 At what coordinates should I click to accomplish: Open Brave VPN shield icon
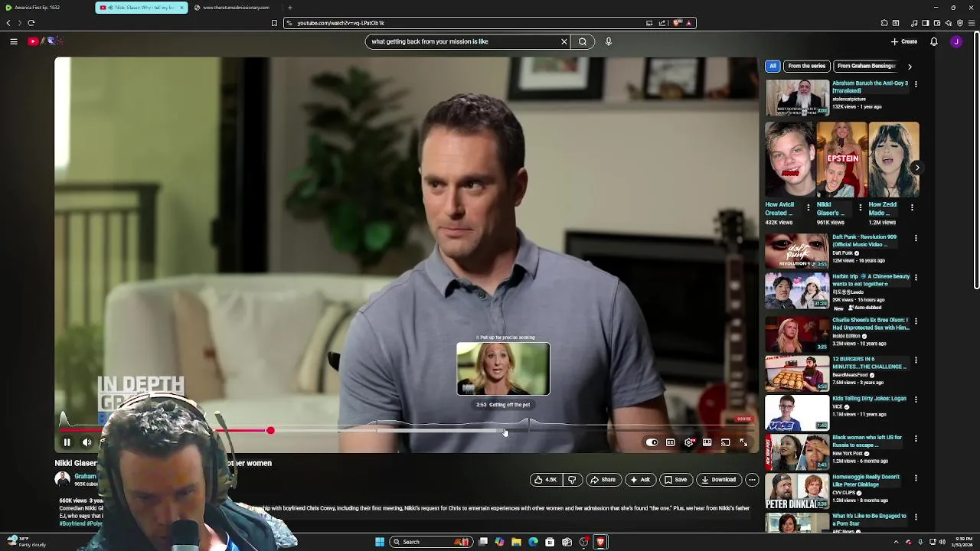tap(960, 23)
